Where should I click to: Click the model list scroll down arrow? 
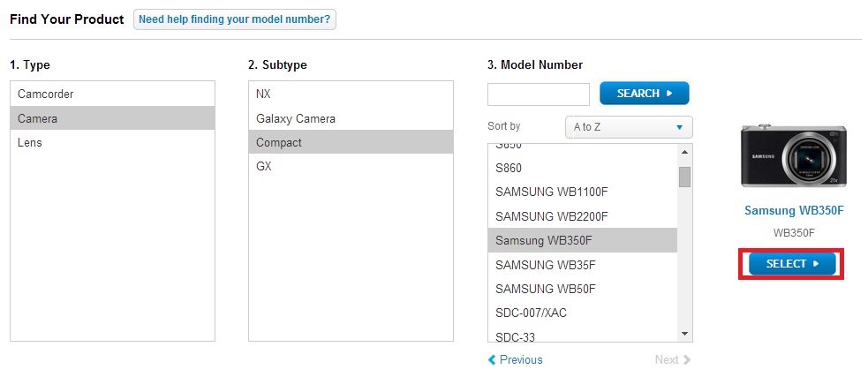pos(684,334)
